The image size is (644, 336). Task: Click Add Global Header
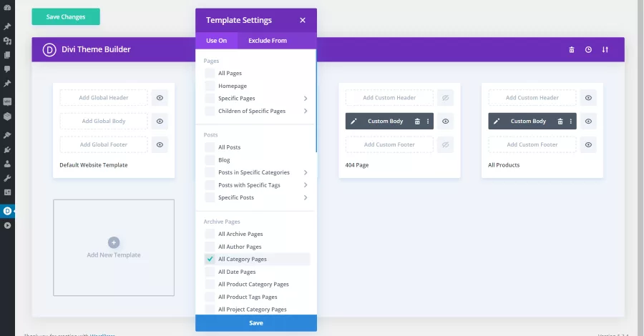point(104,98)
